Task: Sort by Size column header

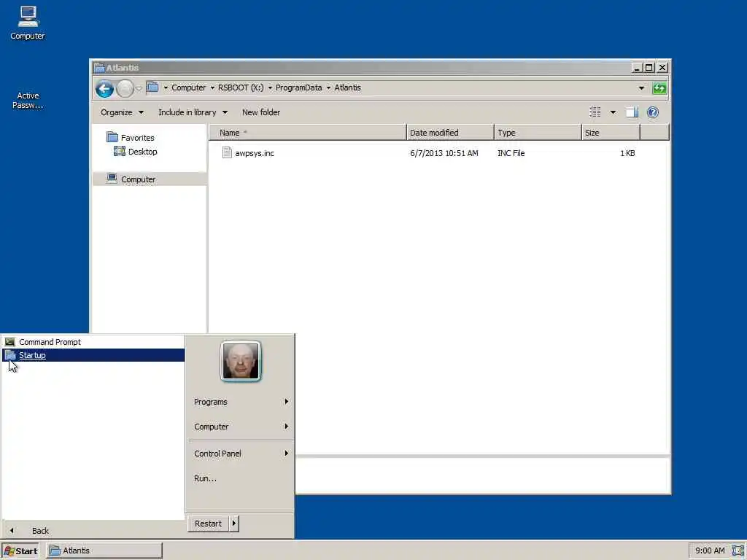Action: [611, 133]
